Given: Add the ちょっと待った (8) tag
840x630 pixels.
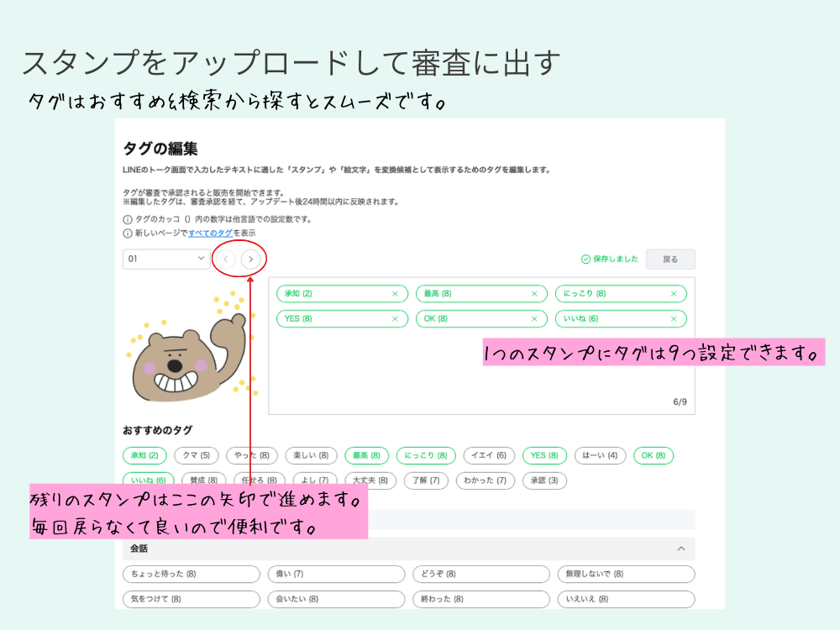Looking at the screenshot, I should 191,574.
